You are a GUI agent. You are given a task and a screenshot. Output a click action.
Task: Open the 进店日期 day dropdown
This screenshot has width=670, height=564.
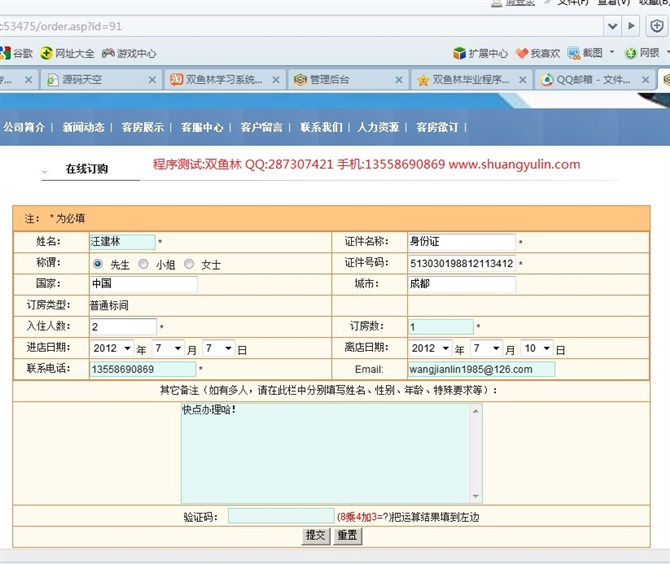pyautogui.click(x=218, y=348)
